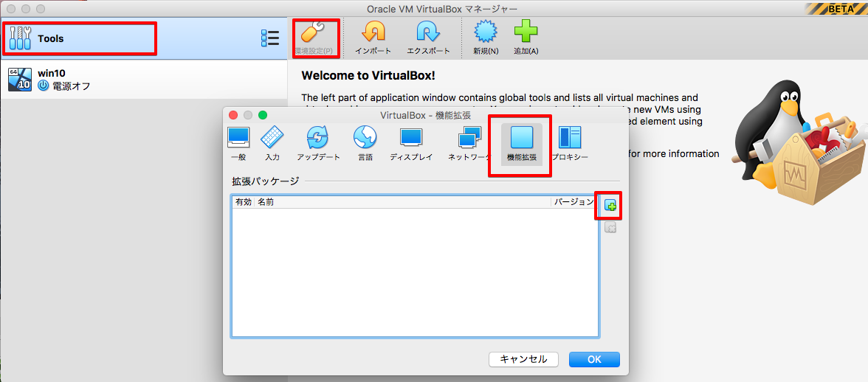Viewport: 868px width, 382px height.
Task: Click the インポート import appliance icon
Action: coord(373,38)
